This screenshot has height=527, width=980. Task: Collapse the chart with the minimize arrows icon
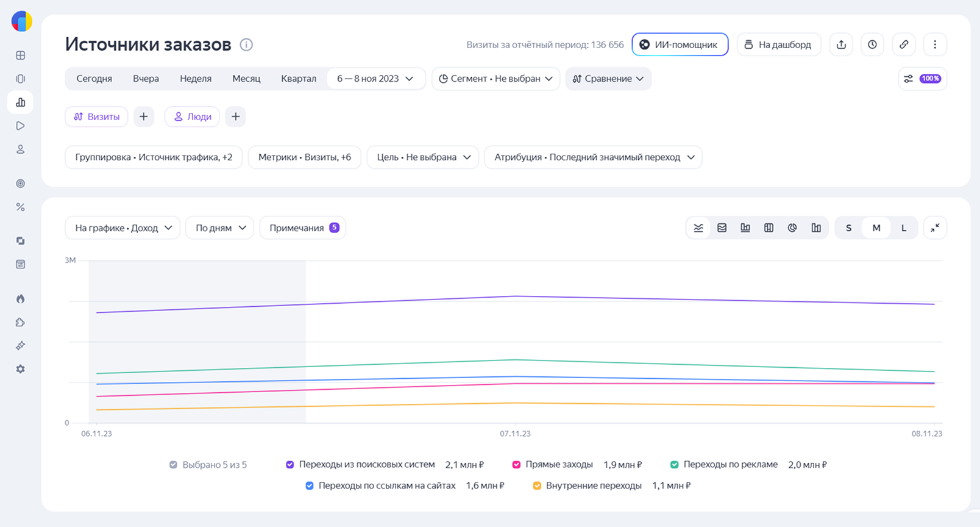[x=935, y=228]
